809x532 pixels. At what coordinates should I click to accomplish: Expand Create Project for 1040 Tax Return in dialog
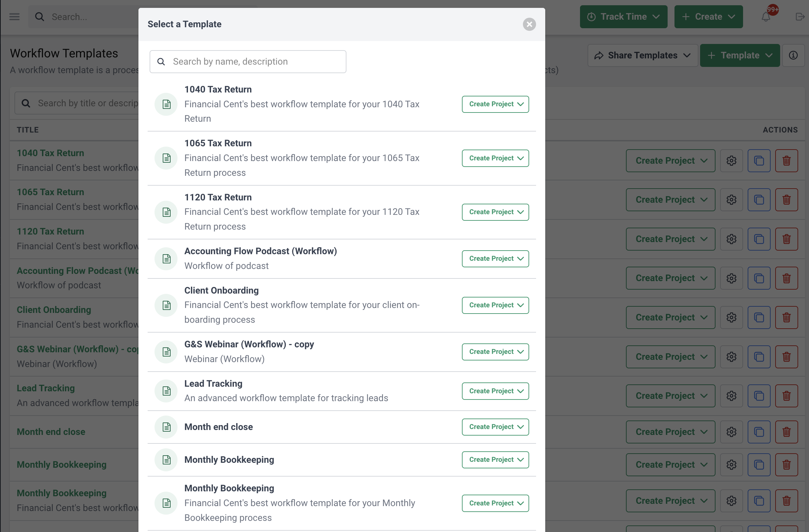[495, 104]
